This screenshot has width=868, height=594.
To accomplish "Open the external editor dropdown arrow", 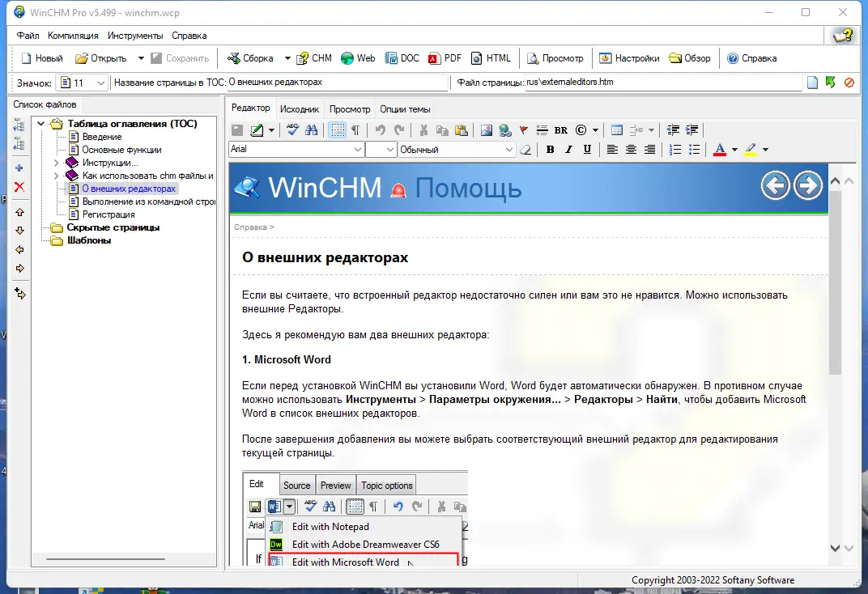I will pyautogui.click(x=271, y=130).
